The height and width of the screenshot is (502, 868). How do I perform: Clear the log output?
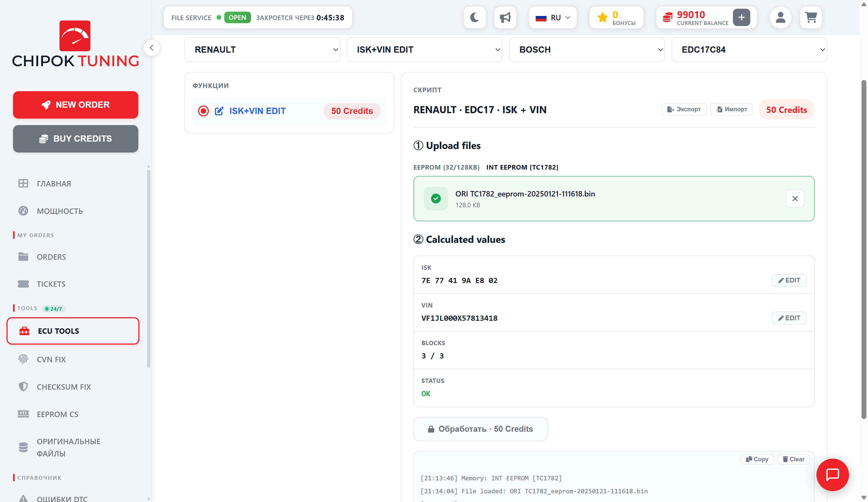[793, 459]
